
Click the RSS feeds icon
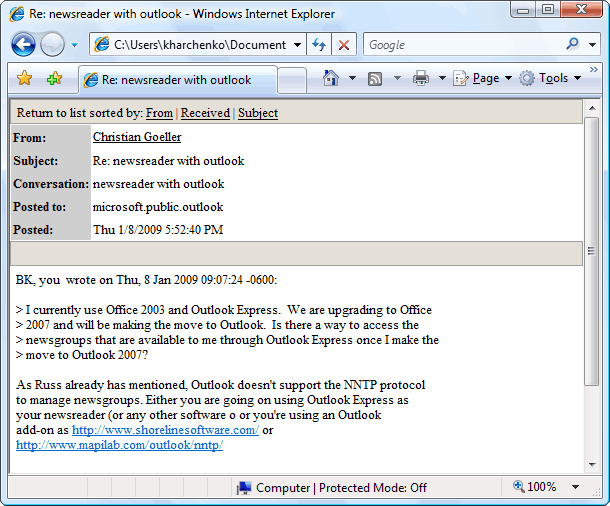375,78
